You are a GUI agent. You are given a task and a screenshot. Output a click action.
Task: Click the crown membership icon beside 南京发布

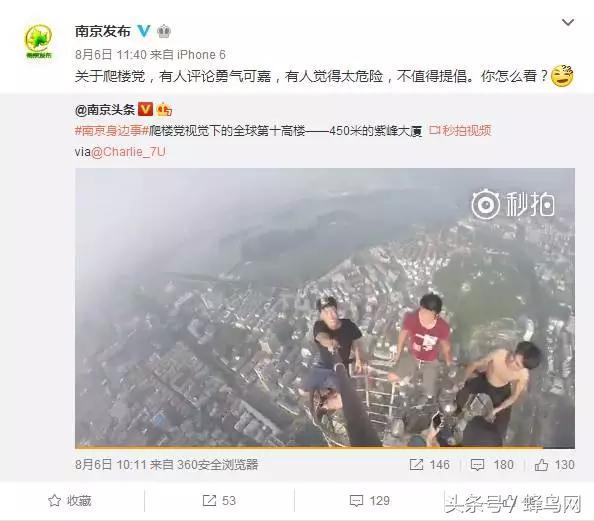point(164,31)
